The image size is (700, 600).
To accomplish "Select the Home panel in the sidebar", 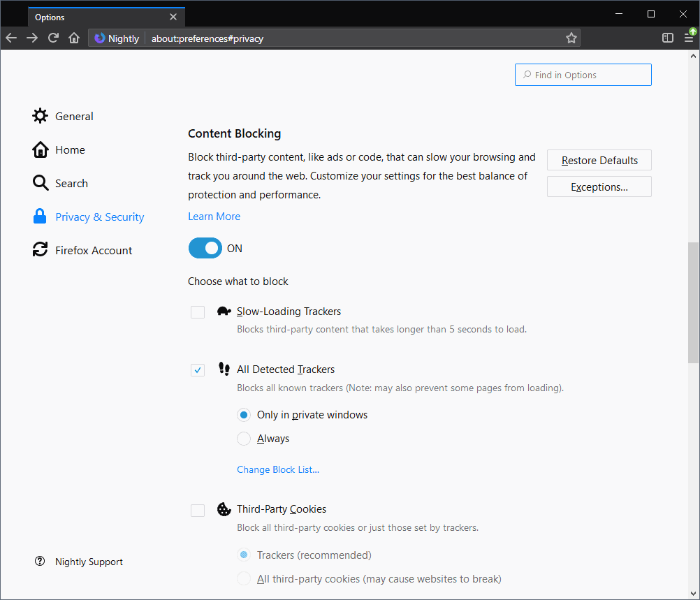I will (40, 149).
